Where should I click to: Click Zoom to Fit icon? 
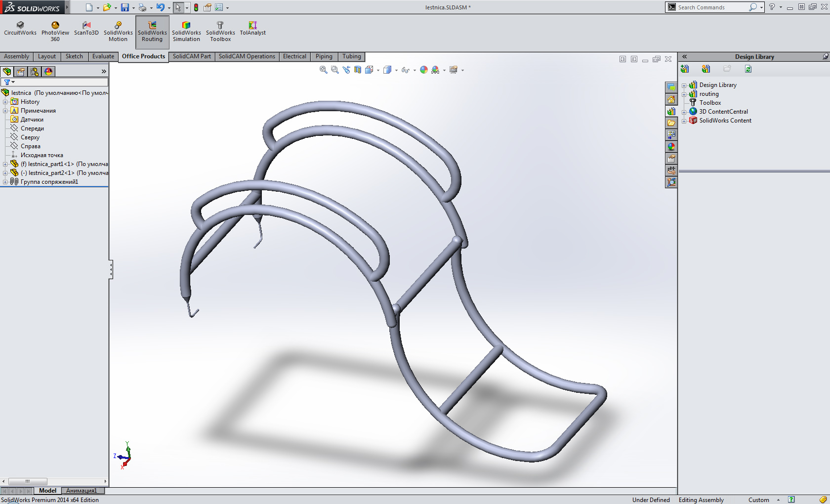tap(324, 70)
